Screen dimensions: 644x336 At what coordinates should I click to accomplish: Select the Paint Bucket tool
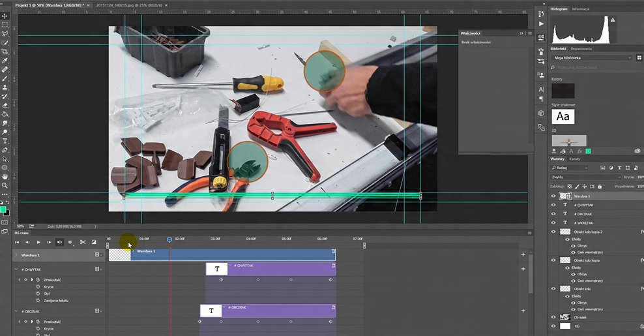point(5,114)
